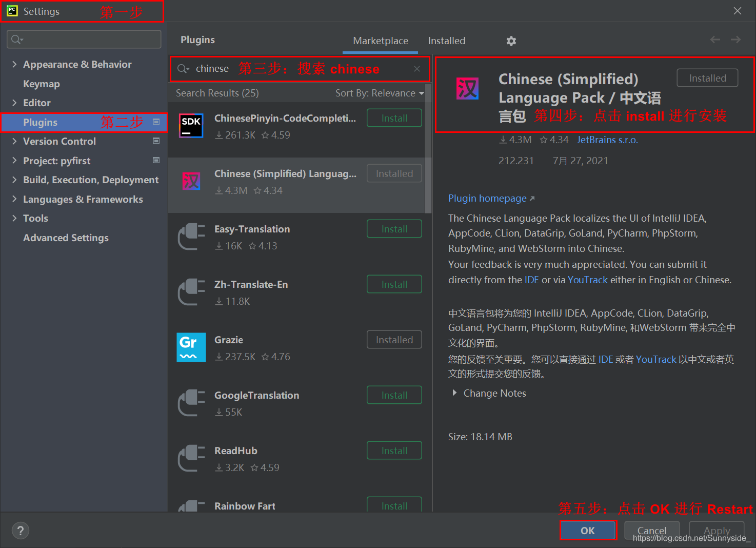Click the Chinese Language Pack 汉 plugin icon
This screenshot has height=548, width=756.
(467, 88)
